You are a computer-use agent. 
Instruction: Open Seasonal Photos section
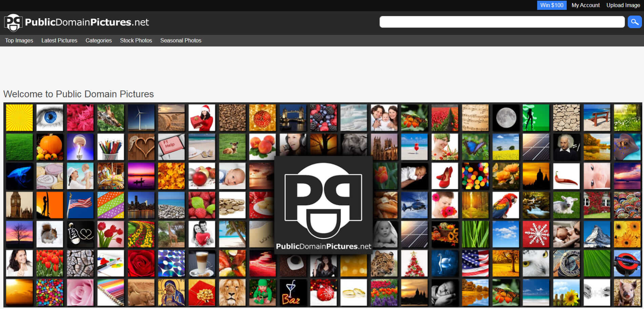pyautogui.click(x=181, y=40)
